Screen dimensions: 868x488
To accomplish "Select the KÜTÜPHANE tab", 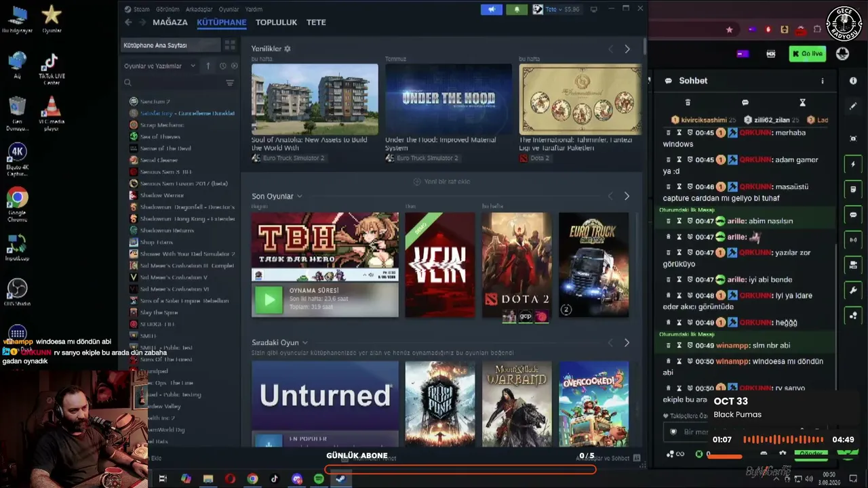I will tap(222, 22).
